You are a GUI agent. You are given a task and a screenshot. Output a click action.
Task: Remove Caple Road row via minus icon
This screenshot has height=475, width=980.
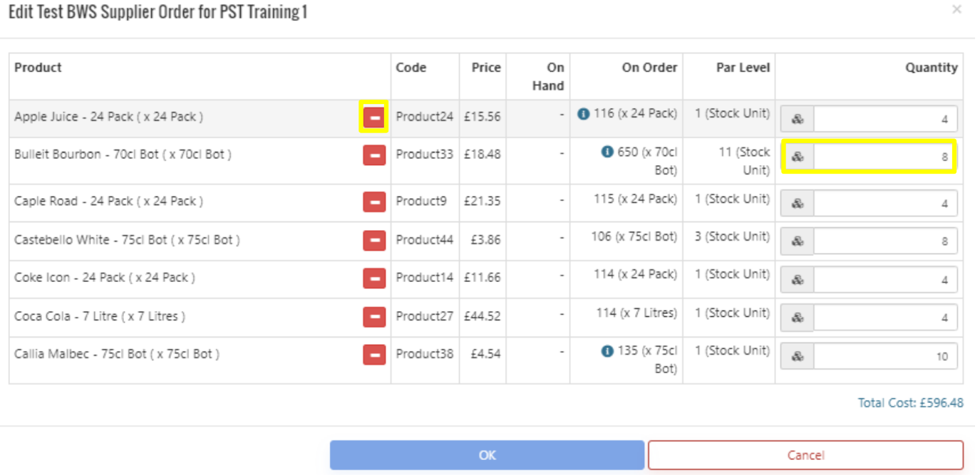[374, 202]
